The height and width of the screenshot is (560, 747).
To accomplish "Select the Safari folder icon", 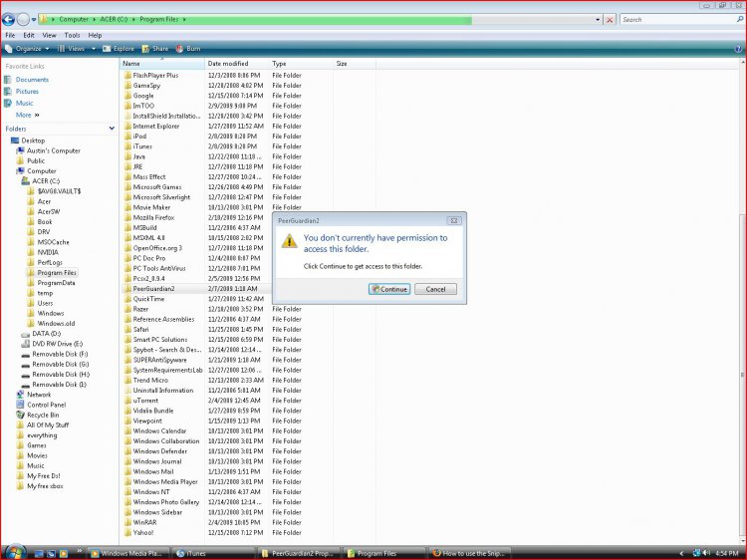I will click(127, 330).
